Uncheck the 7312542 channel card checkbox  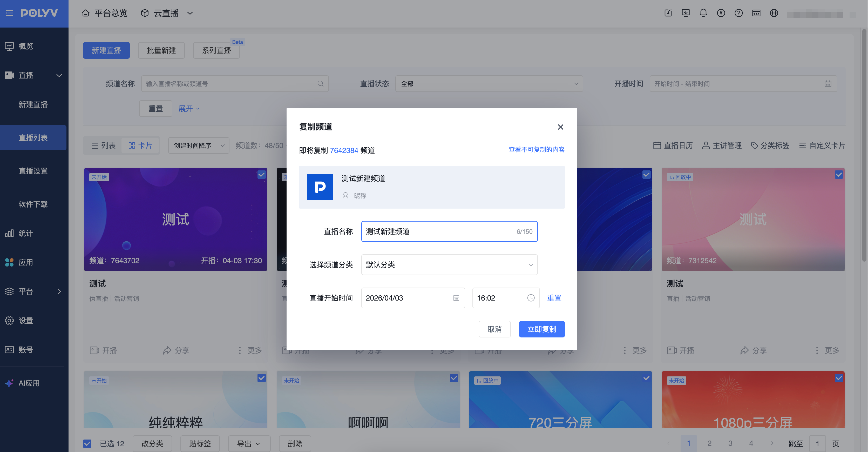pyautogui.click(x=839, y=175)
